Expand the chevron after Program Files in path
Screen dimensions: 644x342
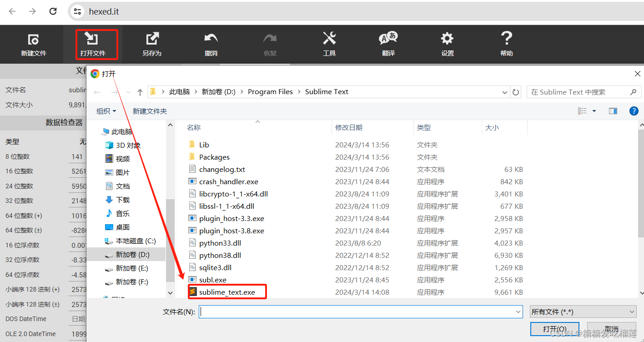coord(299,92)
